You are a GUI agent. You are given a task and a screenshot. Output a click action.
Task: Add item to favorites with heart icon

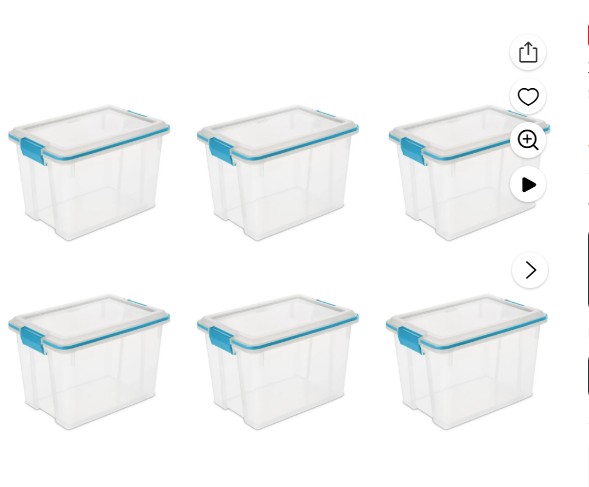[528, 97]
